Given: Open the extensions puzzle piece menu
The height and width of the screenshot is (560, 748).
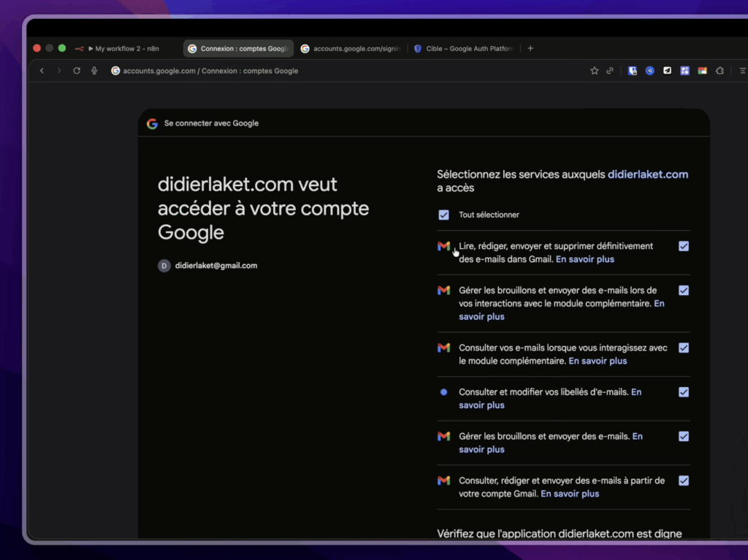Looking at the screenshot, I should coord(720,71).
